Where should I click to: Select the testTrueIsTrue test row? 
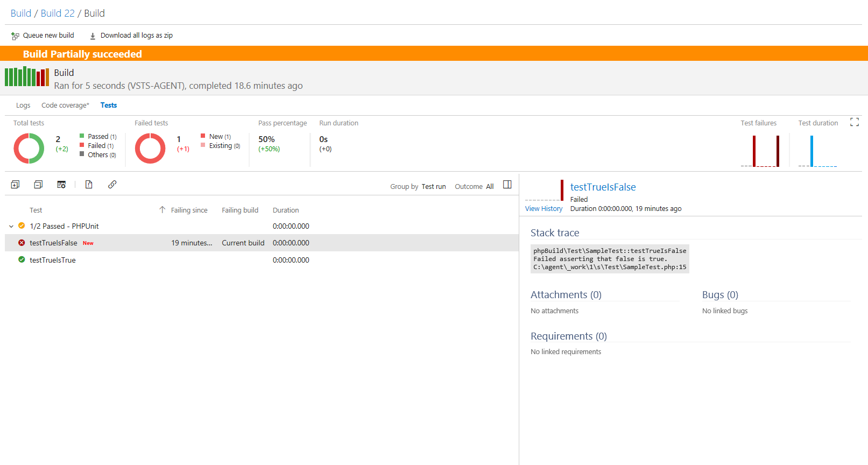coord(53,260)
